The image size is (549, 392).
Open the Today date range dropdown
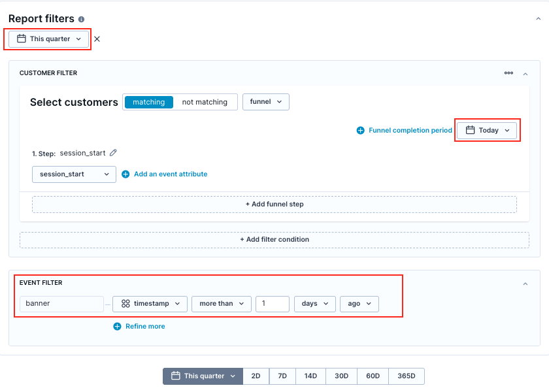tap(487, 130)
